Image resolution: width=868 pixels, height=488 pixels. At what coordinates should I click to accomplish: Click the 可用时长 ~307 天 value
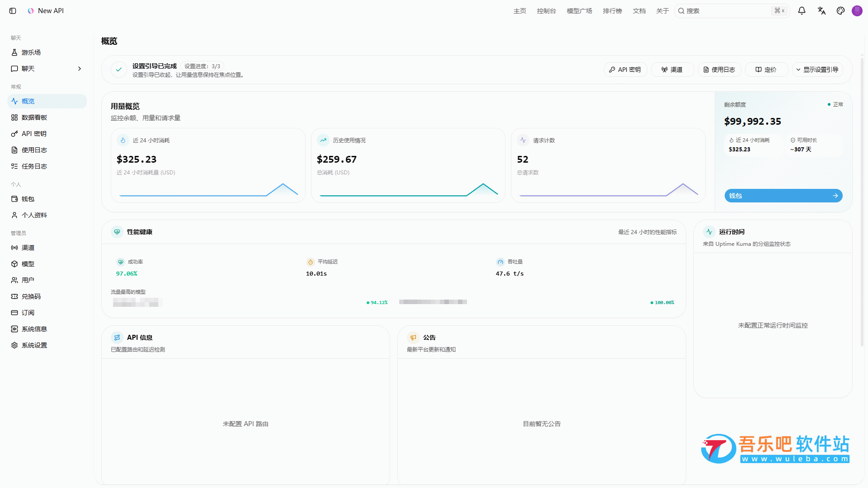click(x=801, y=150)
